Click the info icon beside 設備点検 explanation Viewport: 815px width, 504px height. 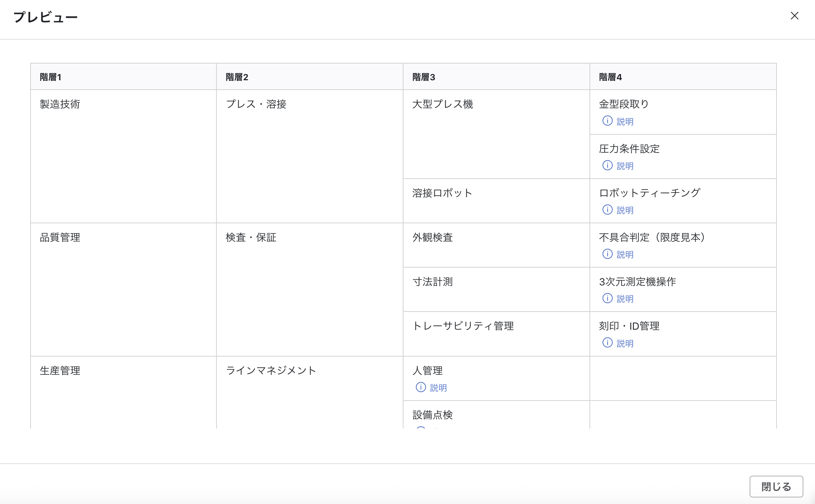coord(421,430)
